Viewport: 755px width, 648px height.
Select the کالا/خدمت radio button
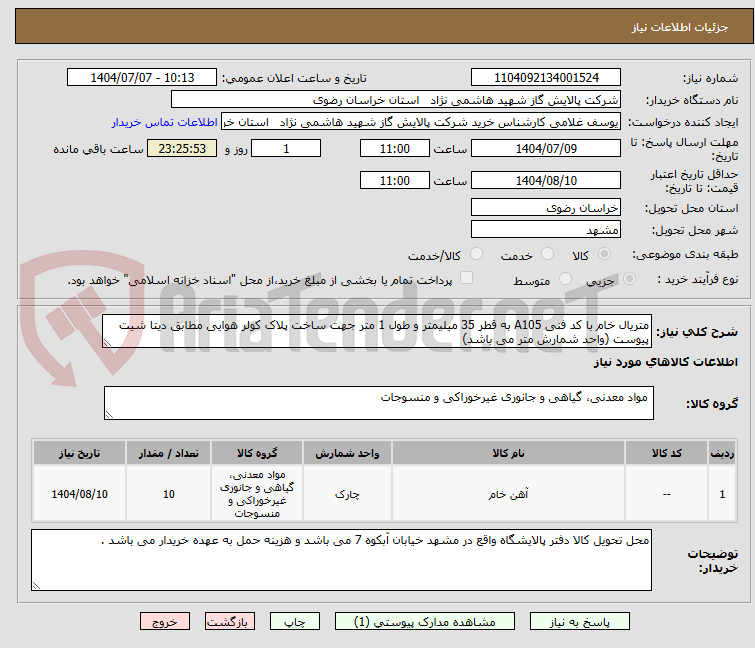[x=476, y=254]
